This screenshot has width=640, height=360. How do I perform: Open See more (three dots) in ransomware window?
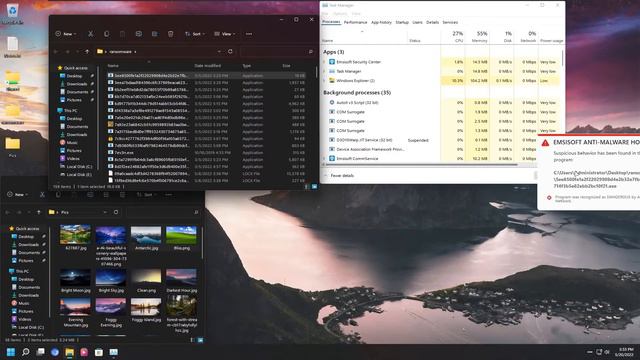tap(249, 34)
